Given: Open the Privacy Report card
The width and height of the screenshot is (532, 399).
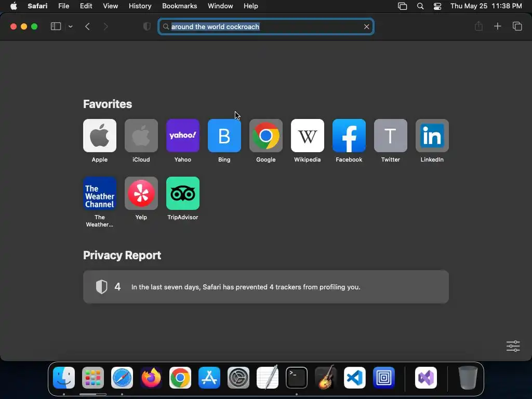Looking at the screenshot, I should click(265, 287).
